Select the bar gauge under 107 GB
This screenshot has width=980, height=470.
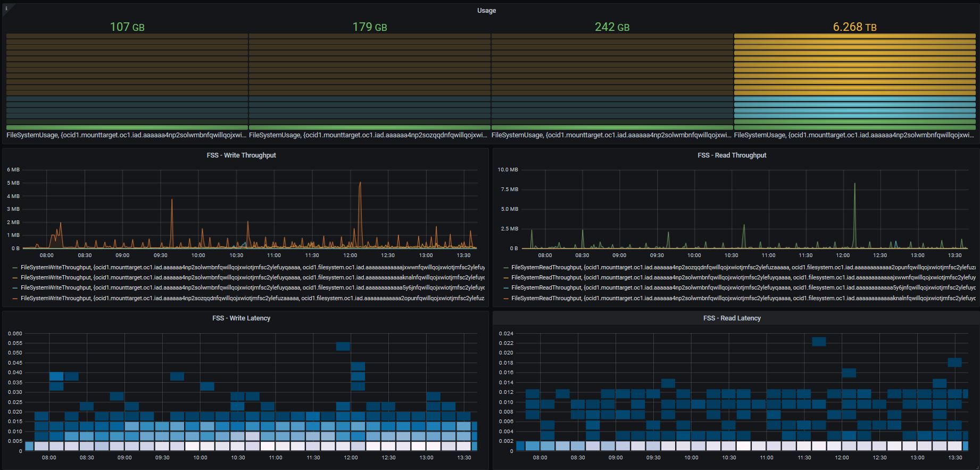(x=127, y=82)
